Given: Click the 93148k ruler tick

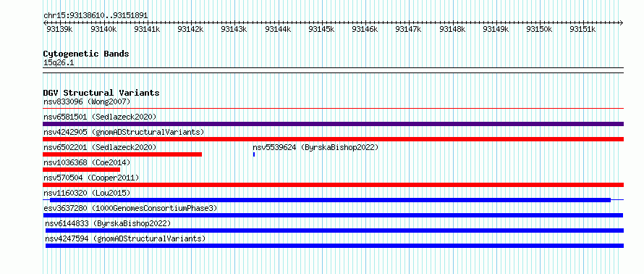Looking at the screenshot, I should 452,29.
